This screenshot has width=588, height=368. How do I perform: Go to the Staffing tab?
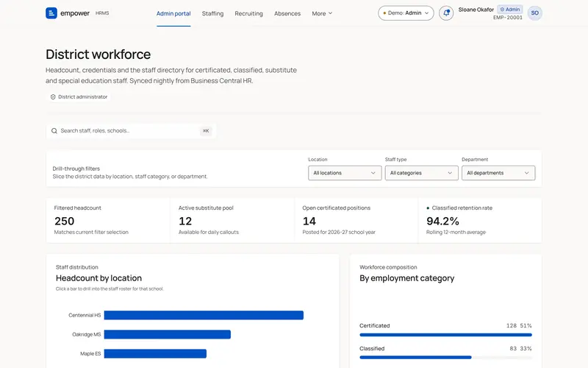tap(212, 13)
